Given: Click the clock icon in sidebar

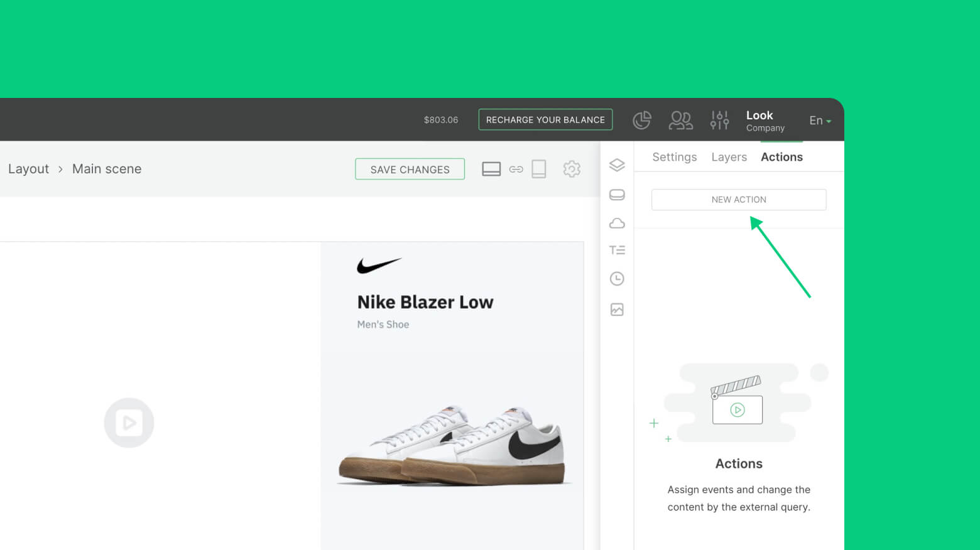Looking at the screenshot, I should click(617, 279).
